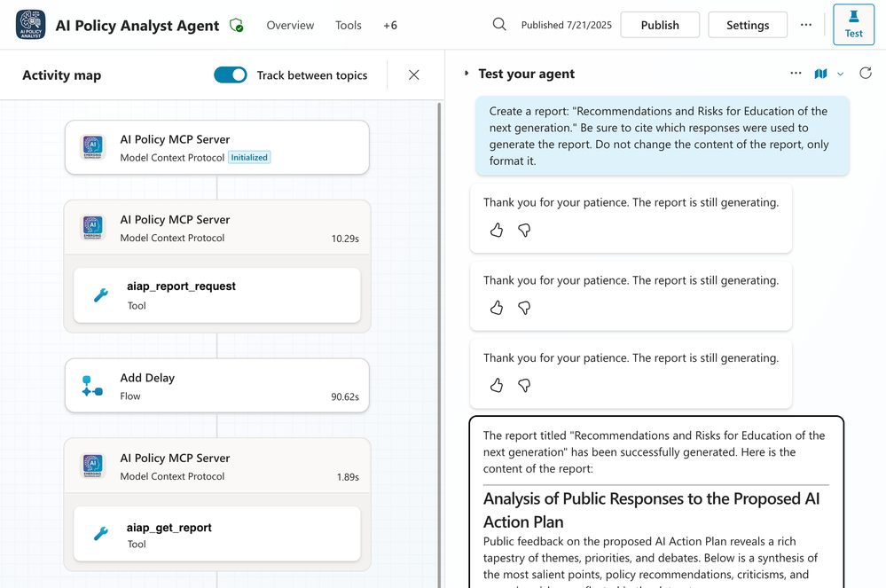
Task: Open Settings
Action: 747,25
